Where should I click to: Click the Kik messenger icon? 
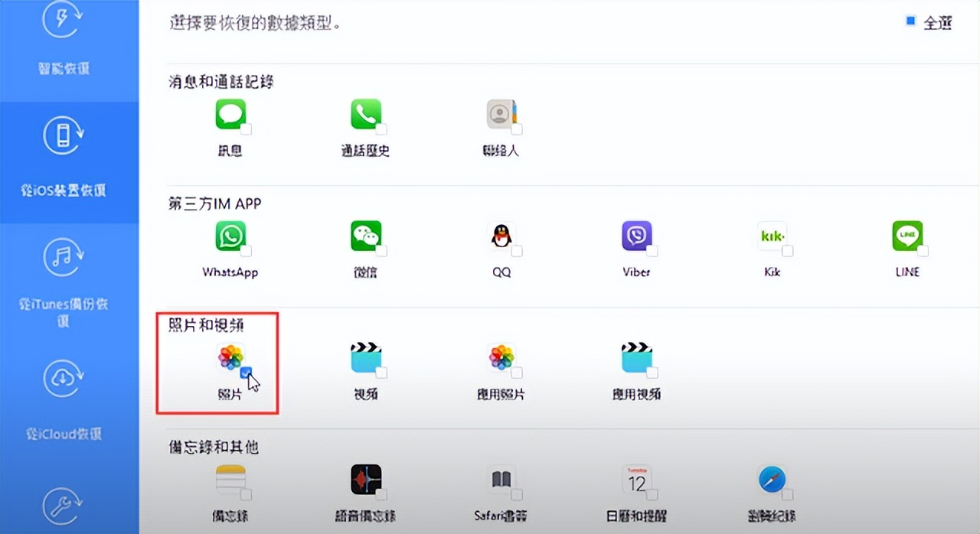coord(773,236)
